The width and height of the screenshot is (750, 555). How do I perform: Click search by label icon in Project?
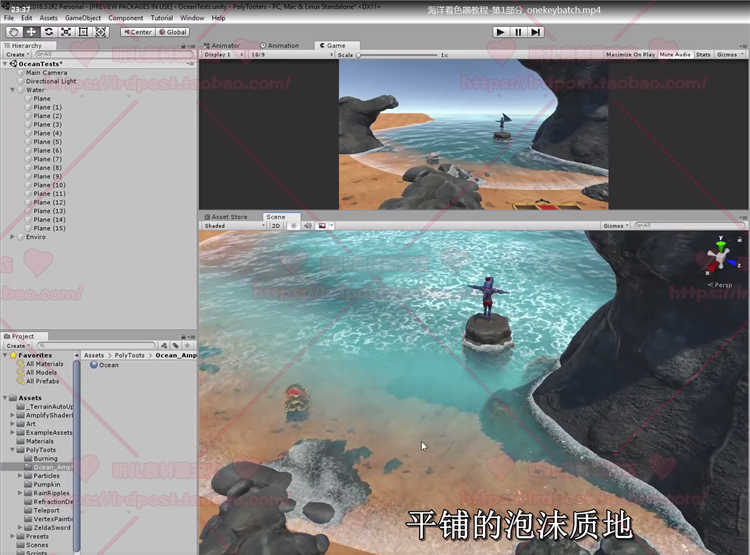pos(176,345)
